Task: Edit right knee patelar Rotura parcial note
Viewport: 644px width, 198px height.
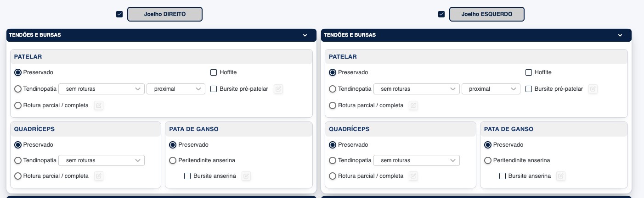Action: click(x=99, y=105)
